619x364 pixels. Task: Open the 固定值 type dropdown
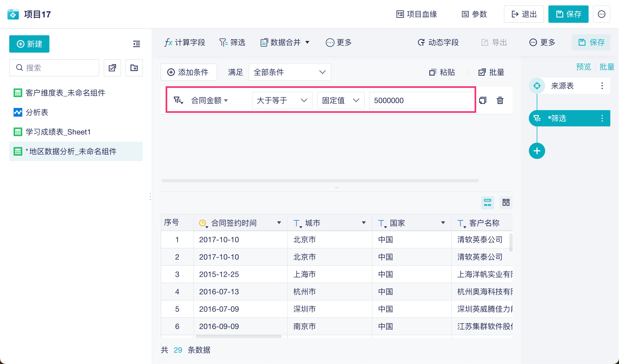coord(341,100)
